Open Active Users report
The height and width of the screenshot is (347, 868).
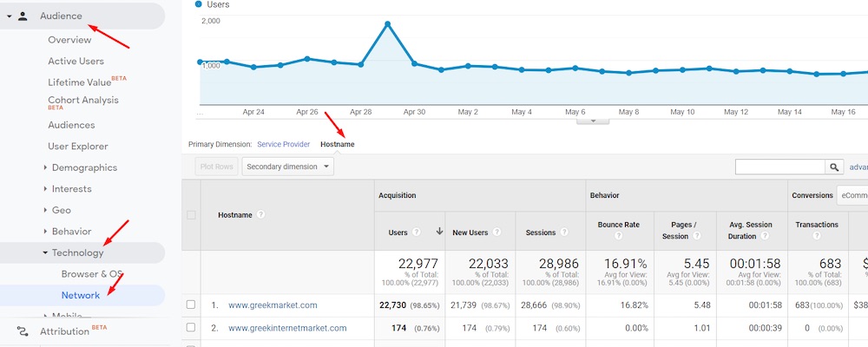(76, 61)
